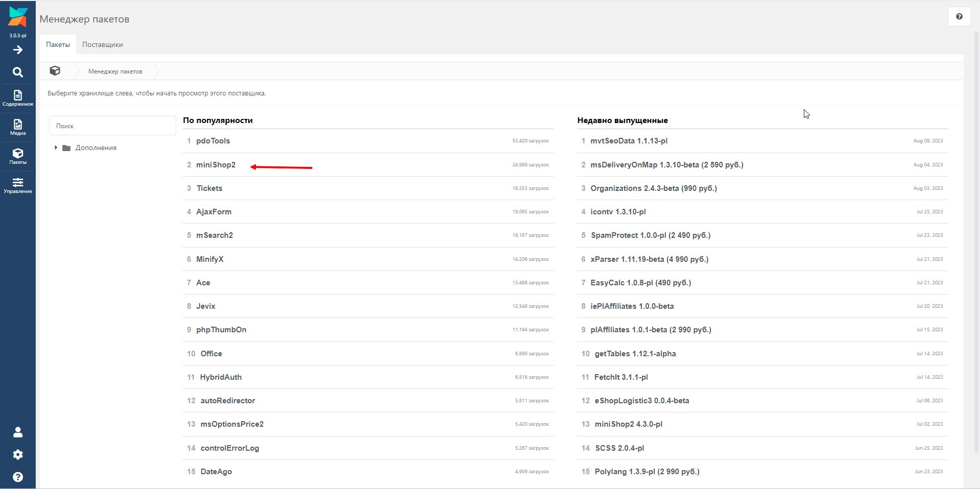Image resolution: width=980 pixels, height=489 pixels.
Task: Open EasyCalc 1.0.8-pl recent release
Action: pos(641,283)
